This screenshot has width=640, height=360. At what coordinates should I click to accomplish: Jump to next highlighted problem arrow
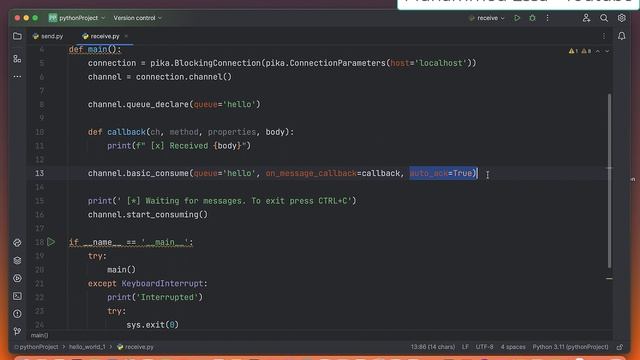[607, 51]
